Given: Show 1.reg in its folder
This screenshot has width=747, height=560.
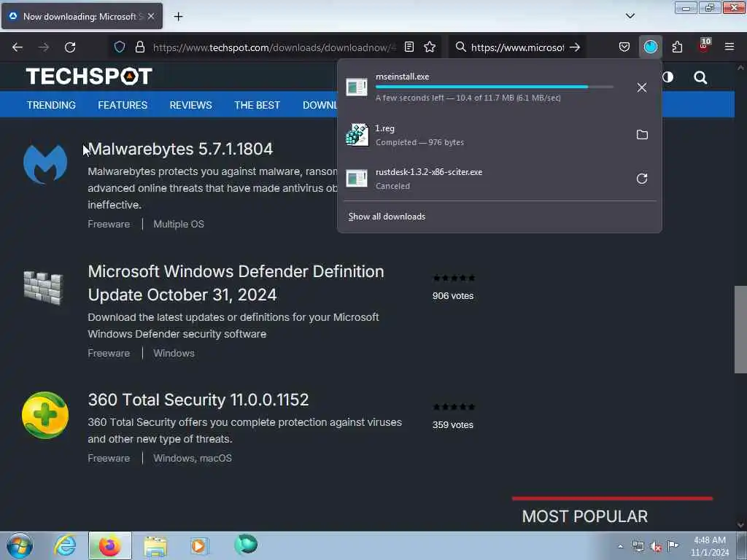Looking at the screenshot, I should click(x=642, y=135).
